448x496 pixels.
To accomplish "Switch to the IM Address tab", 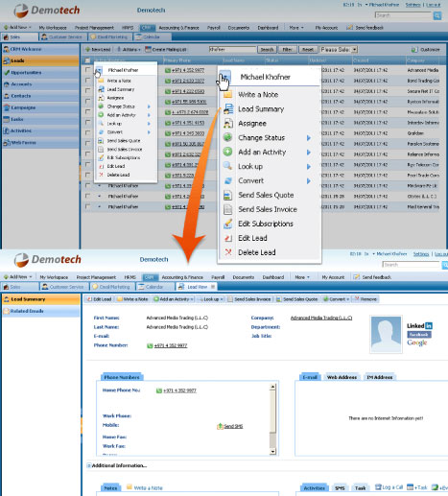I will (379, 377).
